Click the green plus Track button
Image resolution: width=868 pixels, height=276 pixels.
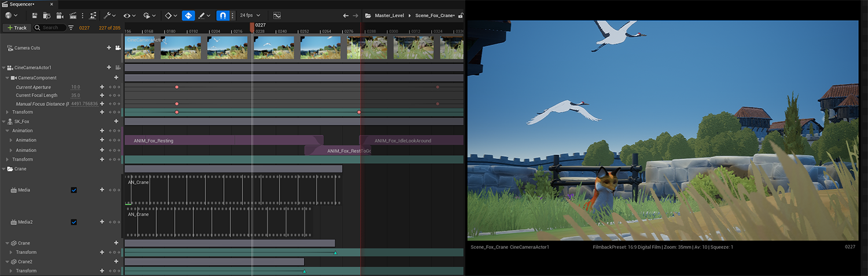point(17,28)
